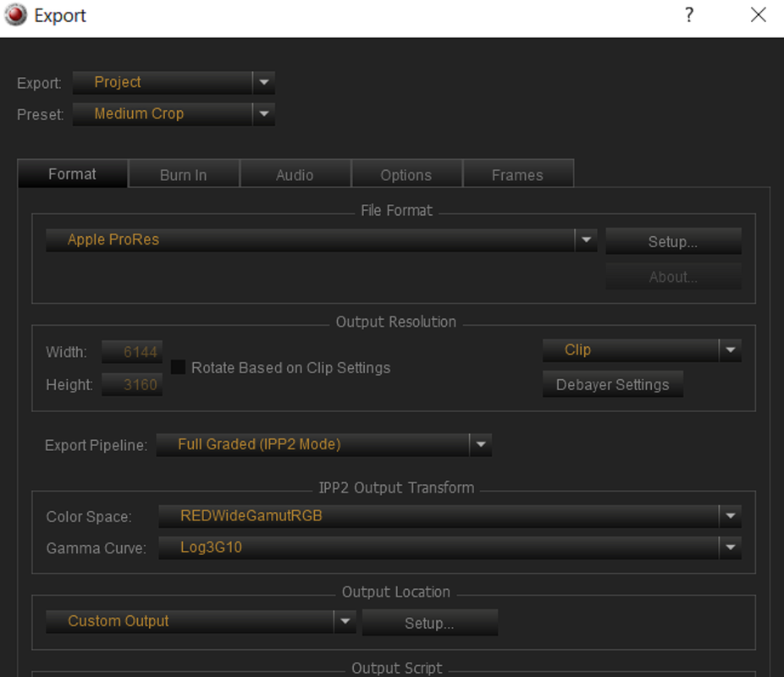Click the File Format Setup button
The height and width of the screenshot is (677, 784).
tap(673, 241)
